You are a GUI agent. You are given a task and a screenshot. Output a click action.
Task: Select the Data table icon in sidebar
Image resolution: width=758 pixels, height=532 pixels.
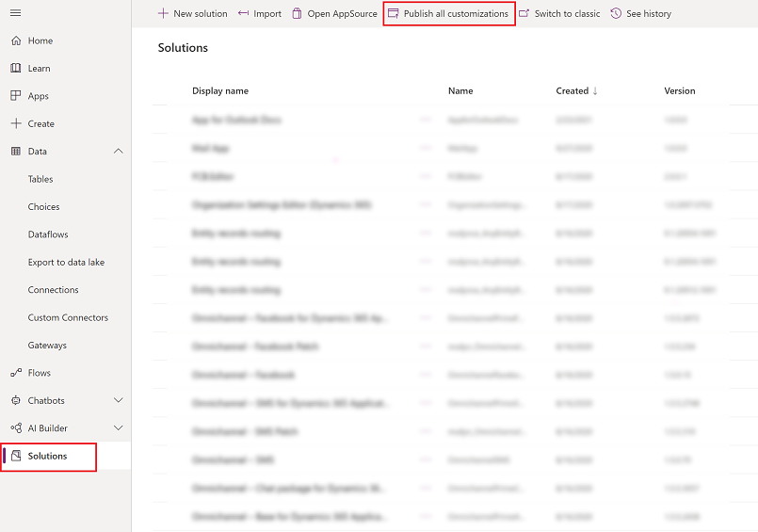click(x=16, y=152)
